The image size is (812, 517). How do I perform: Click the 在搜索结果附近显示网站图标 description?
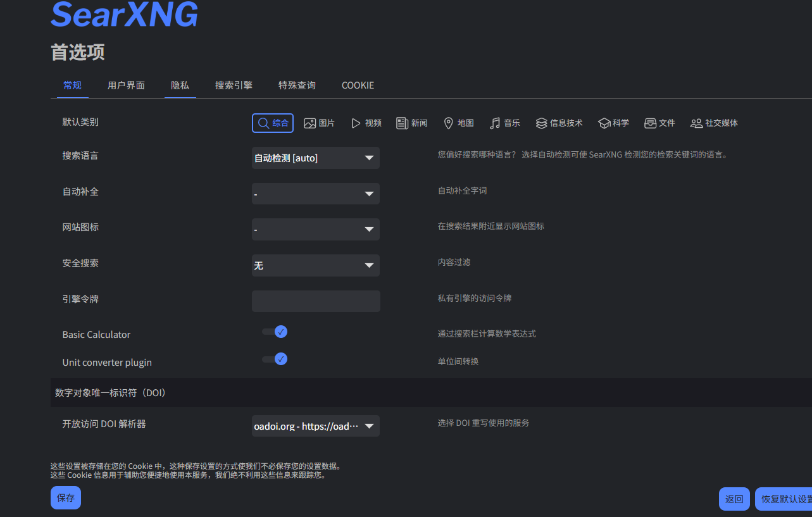pyautogui.click(x=491, y=226)
